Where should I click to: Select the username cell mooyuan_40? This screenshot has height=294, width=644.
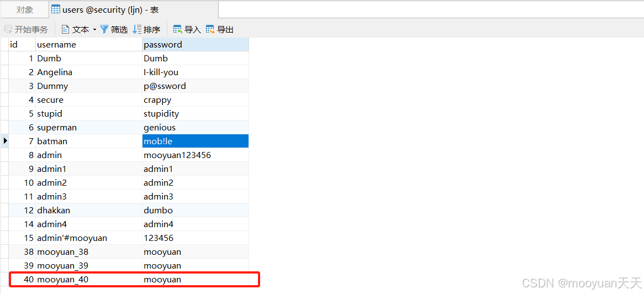tap(89, 280)
